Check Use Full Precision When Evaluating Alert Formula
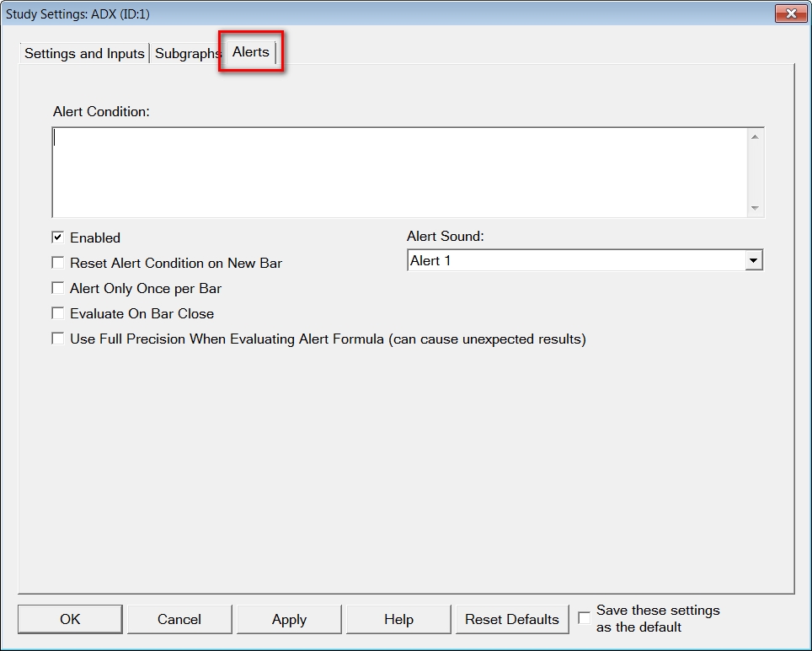Screen dimensions: 812x651 click(58, 339)
